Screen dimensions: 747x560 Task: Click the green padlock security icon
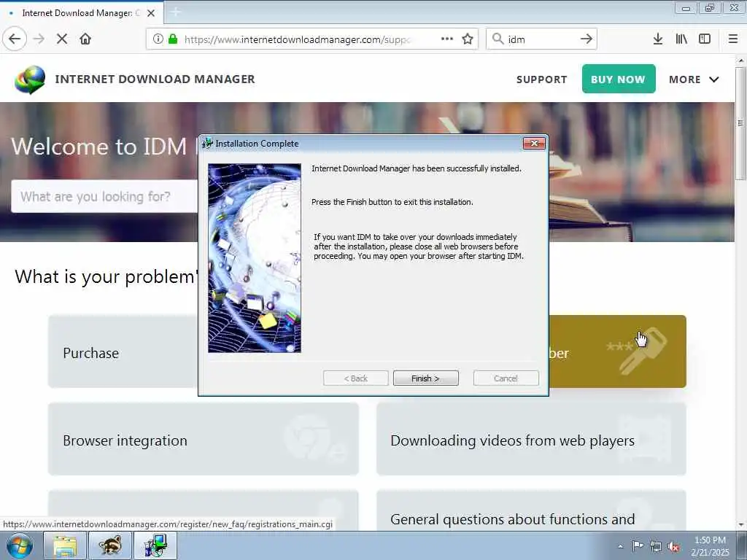[x=173, y=39]
